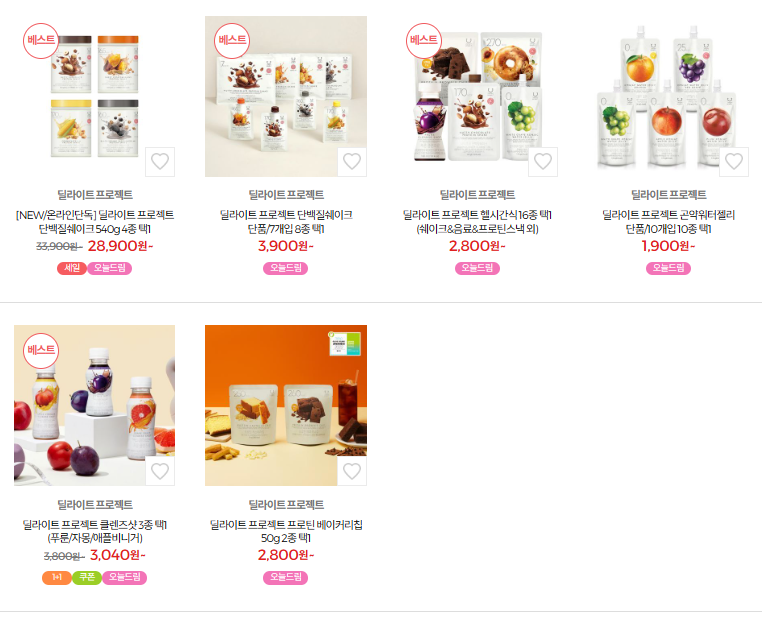762x619 pixels.
Task: Click 베스트 badge on cleanse shot bottles
Action: 41,350
